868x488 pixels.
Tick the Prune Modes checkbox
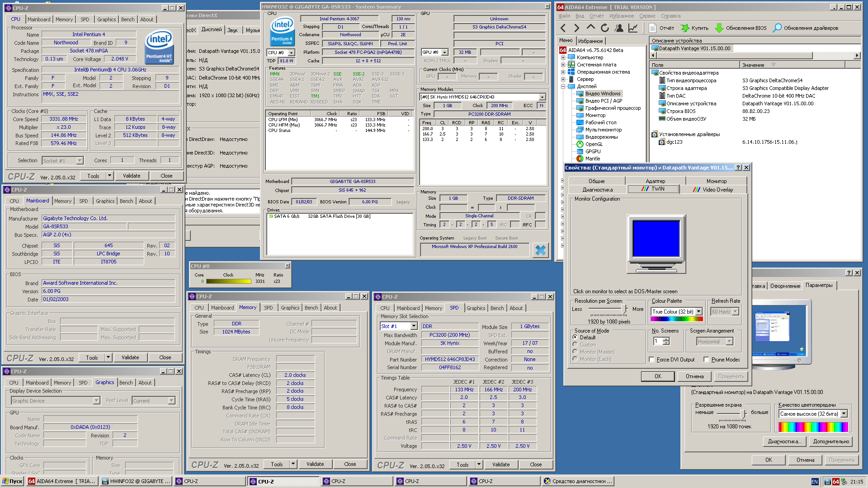tap(706, 360)
